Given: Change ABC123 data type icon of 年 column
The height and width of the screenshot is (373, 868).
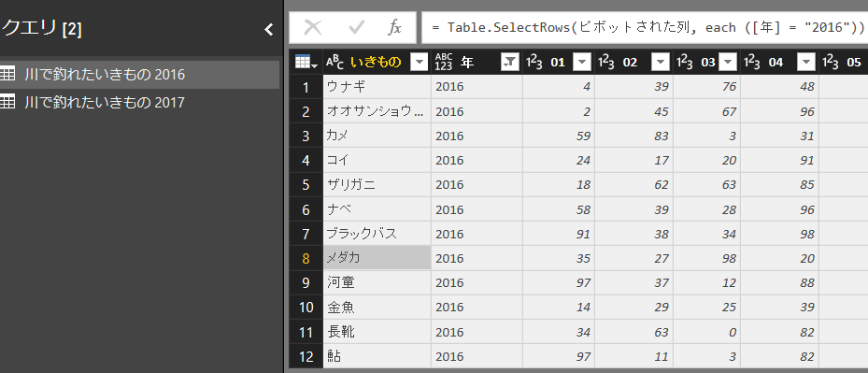Looking at the screenshot, I should tap(444, 63).
